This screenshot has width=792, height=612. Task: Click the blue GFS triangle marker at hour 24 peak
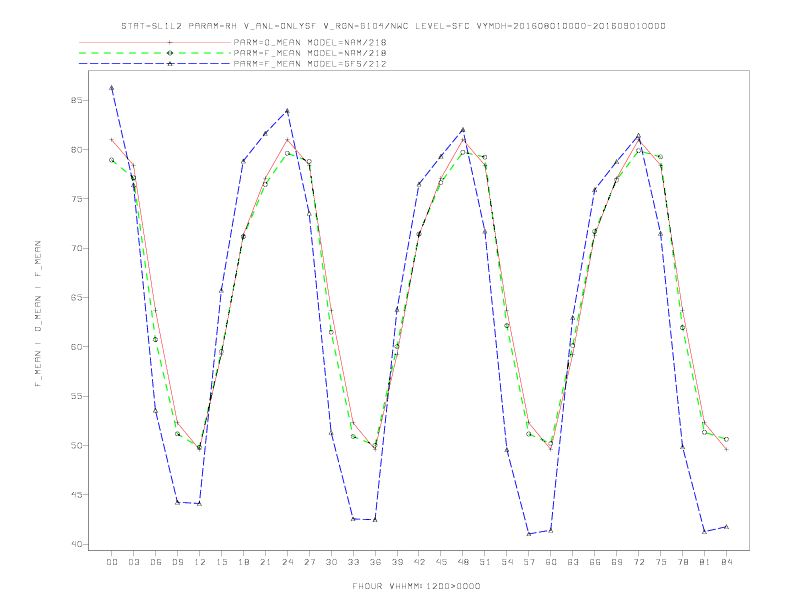(x=287, y=111)
